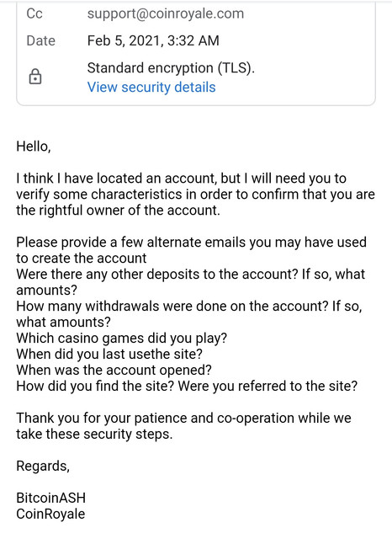This screenshot has height=539, width=392.
Task: Click the Hello greeting line
Action: point(34,147)
